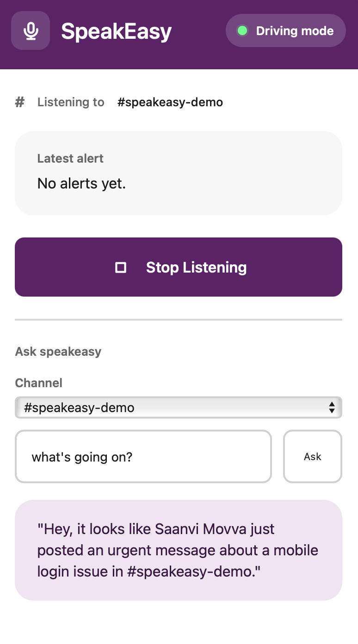Click the Channel field label
This screenshot has height=644, width=358.
coord(39,383)
